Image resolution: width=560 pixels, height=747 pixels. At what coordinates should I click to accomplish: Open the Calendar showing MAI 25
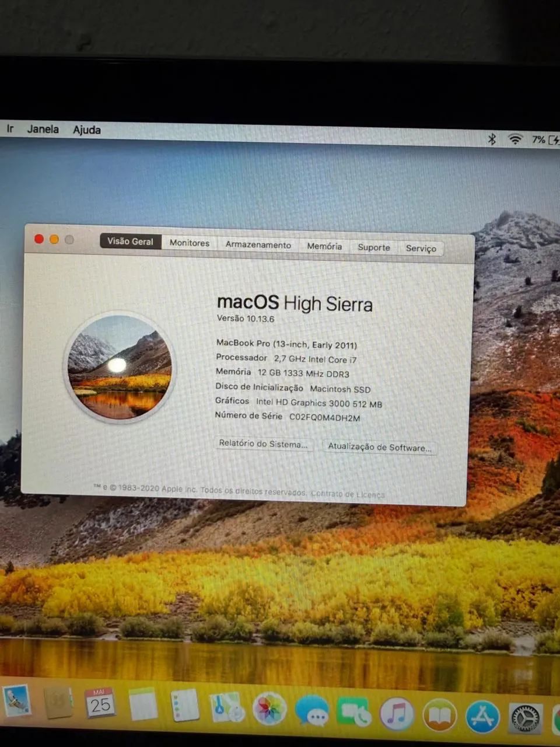tap(100, 703)
